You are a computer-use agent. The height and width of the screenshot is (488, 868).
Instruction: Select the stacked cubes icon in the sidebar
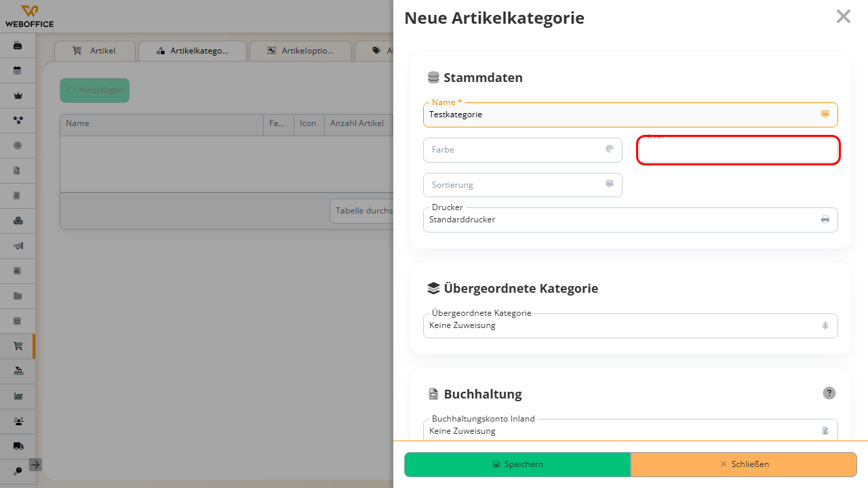18,220
